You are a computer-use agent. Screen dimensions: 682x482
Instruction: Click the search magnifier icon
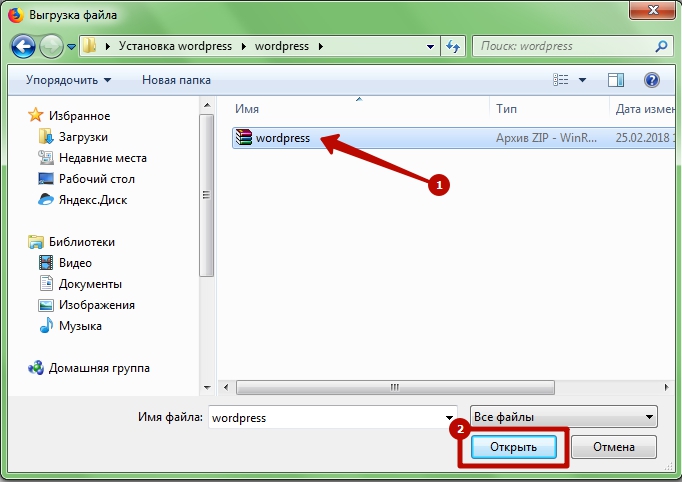point(661,46)
